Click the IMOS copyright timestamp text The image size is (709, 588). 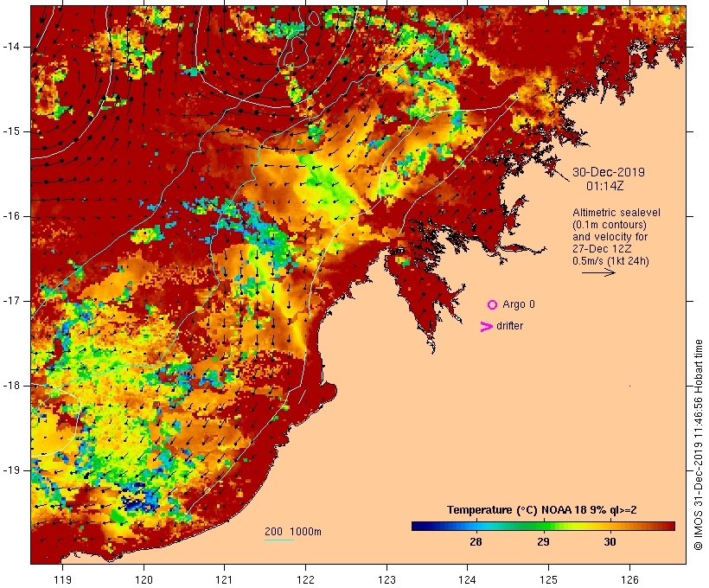tap(698, 445)
